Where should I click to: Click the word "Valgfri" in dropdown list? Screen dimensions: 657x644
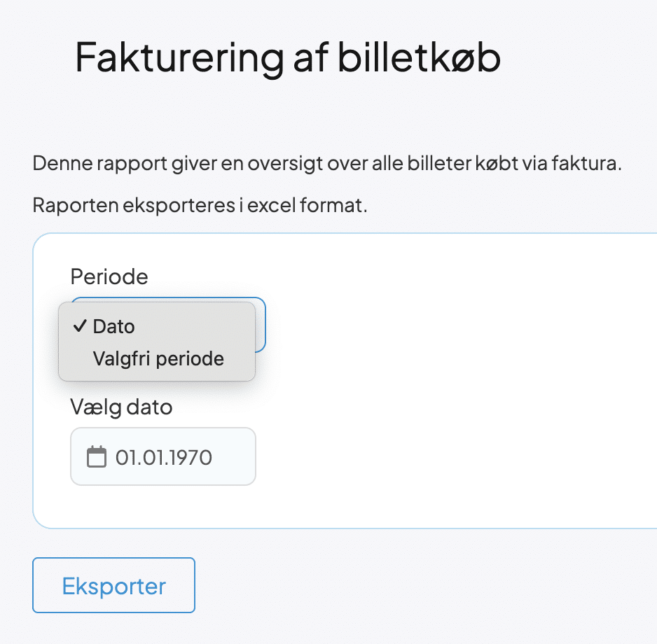(x=121, y=359)
